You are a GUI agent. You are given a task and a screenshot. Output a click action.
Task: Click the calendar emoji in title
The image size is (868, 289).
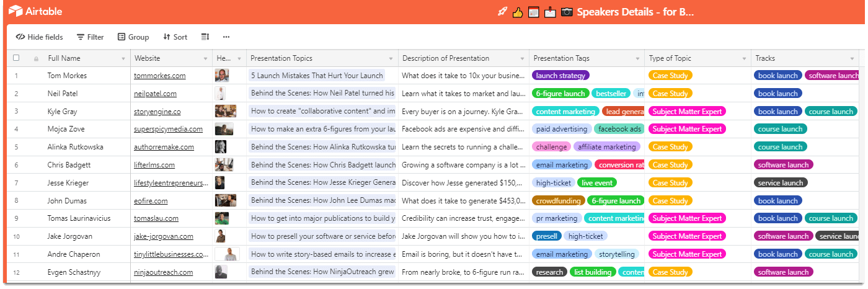tap(533, 12)
